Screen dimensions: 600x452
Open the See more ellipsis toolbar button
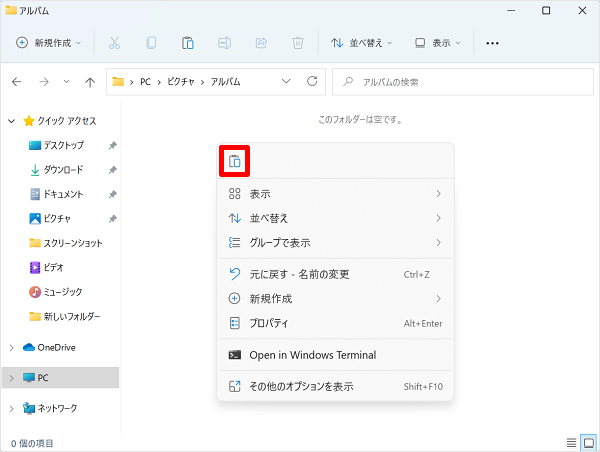492,43
